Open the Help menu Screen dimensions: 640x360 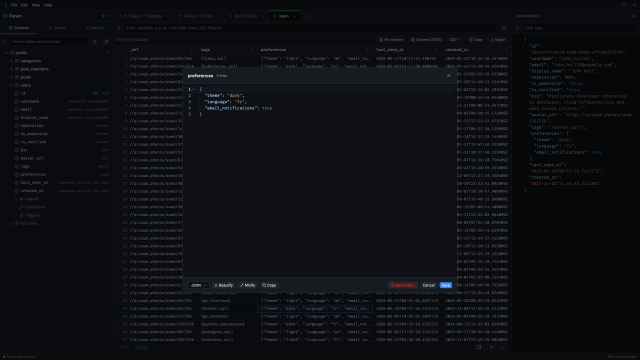tap(48, 5)
